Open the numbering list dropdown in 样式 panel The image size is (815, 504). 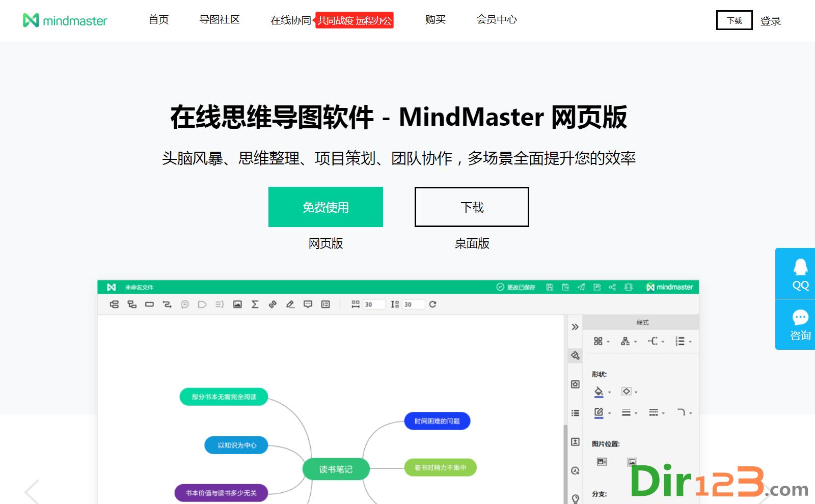(x=683, y=341)
